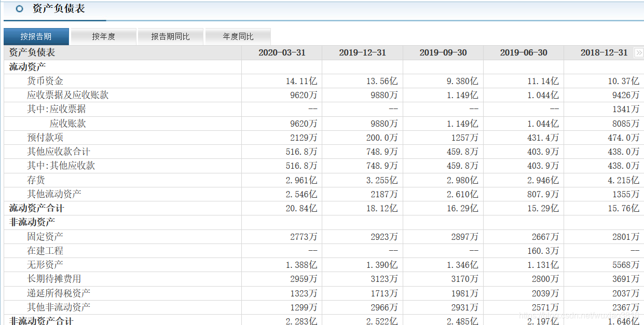Screen dimensions: 644x325
Task: Select 4.215亿 in the 存货 row
Action: point(624,181)
